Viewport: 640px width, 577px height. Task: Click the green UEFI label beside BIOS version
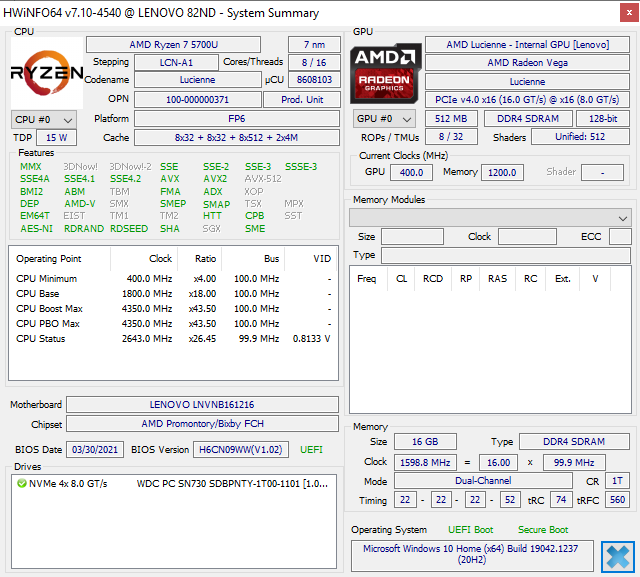pyautogui.click(x=311, y=450)
